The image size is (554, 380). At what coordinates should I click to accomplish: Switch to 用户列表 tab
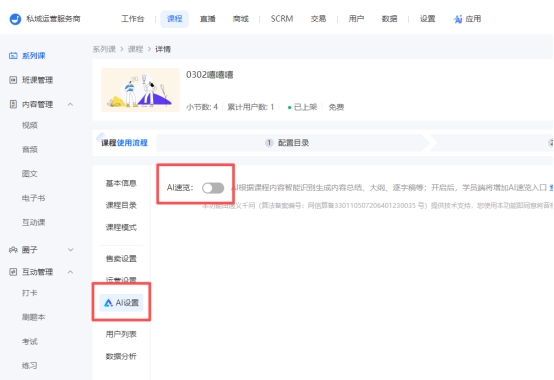pyautogui.click(x=121, y=334)
